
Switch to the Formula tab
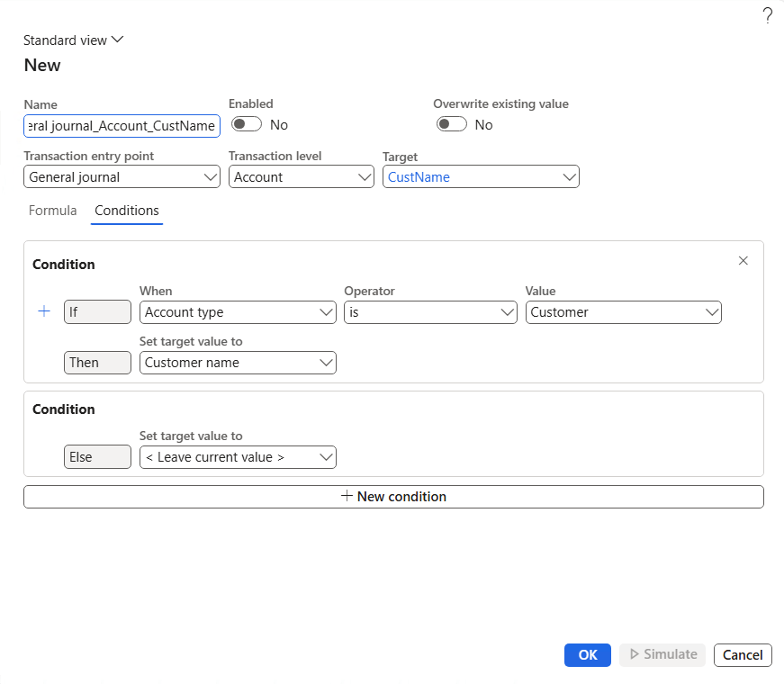coord(52,211)
